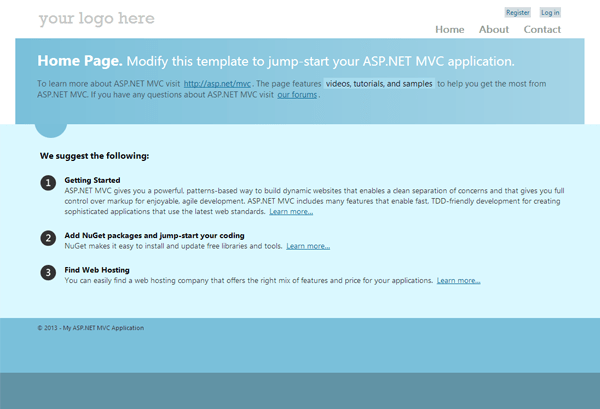Click the 'your logo here' site title
The height and width of the screenshot is (409, 600).
96,18
